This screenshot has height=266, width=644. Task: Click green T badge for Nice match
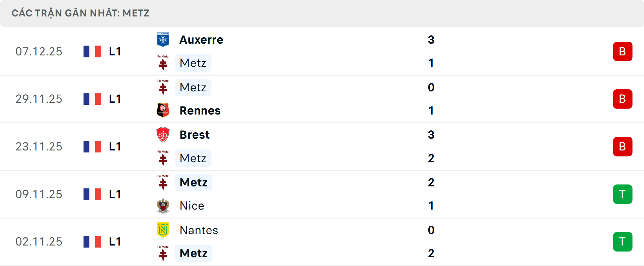coord(623,194)
